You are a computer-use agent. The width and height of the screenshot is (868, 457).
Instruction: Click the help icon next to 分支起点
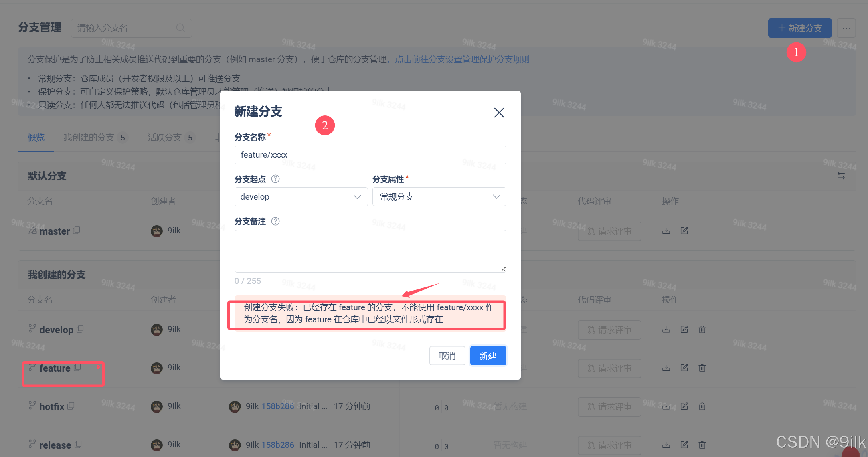coord(275,179)
